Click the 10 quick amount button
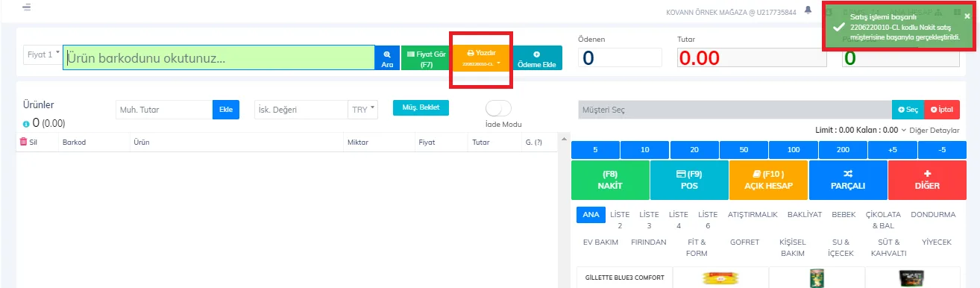This screenshot has width=980, height=288. pyautogui.click(x=644, y=150)
